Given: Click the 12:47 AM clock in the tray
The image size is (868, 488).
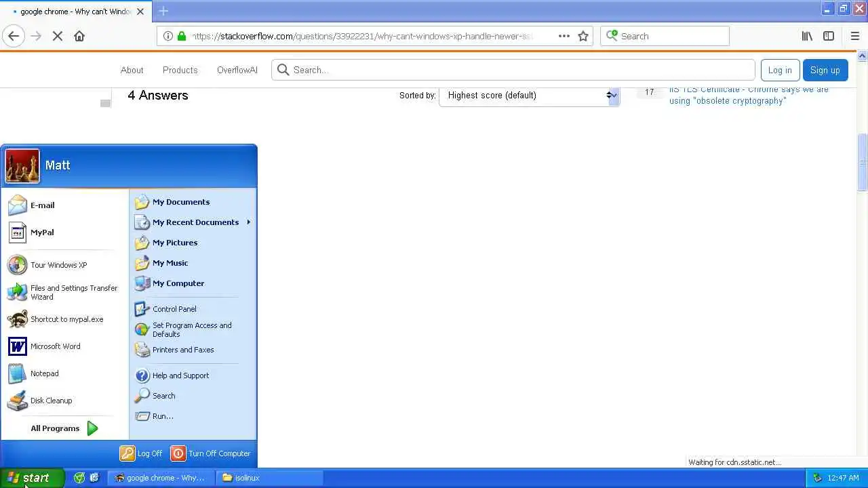Looking at the screenshot, I should [844, 478].
